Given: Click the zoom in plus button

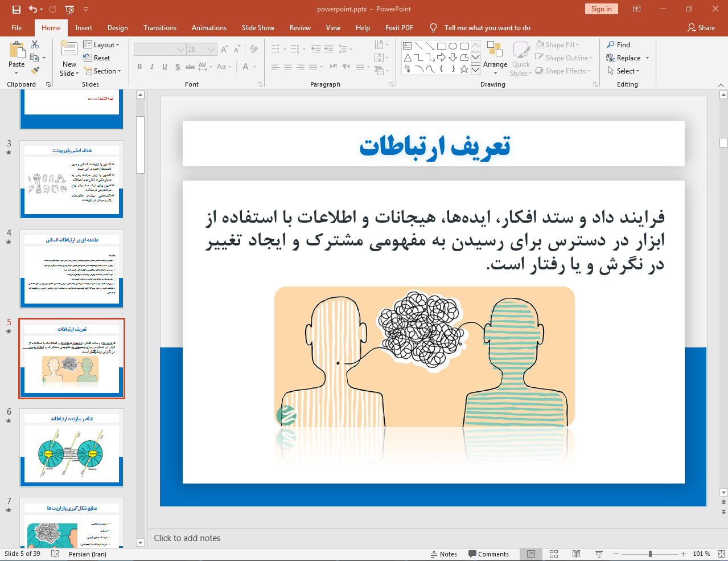Looking at the screenshot, I should click(x=683, y=554).
